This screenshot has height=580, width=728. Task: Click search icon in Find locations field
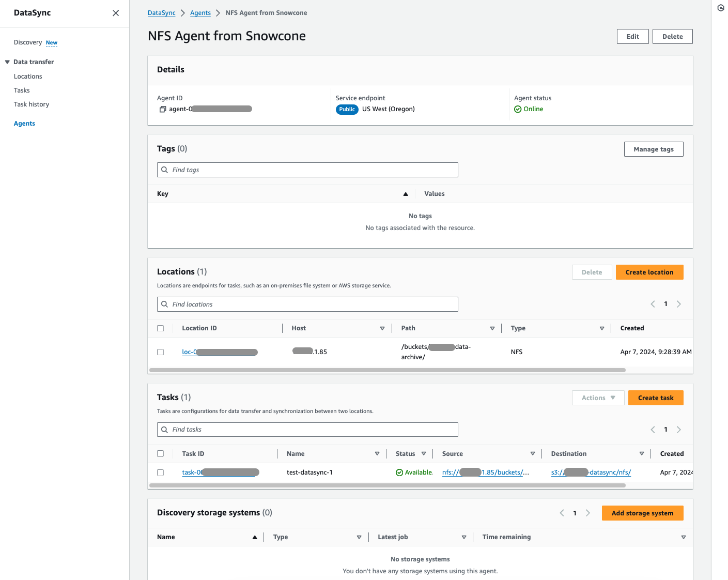coord(165,304)
